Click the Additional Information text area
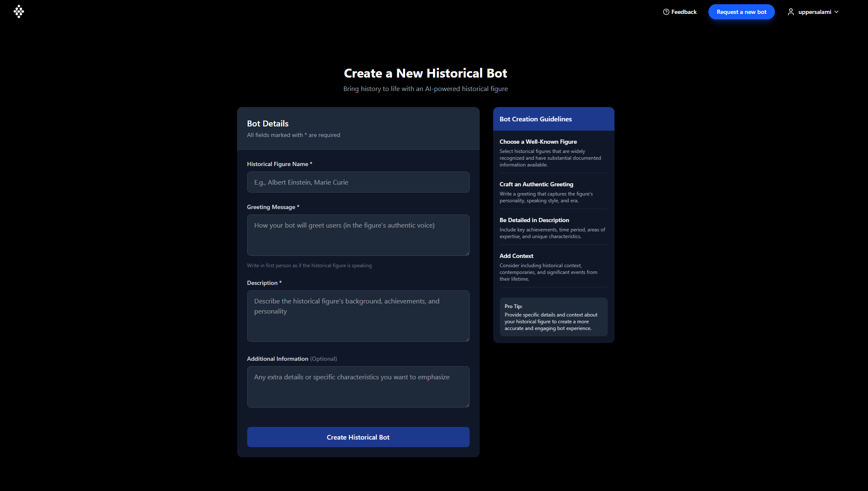Viewport: 868px width, 491px height. coord(358,386)
